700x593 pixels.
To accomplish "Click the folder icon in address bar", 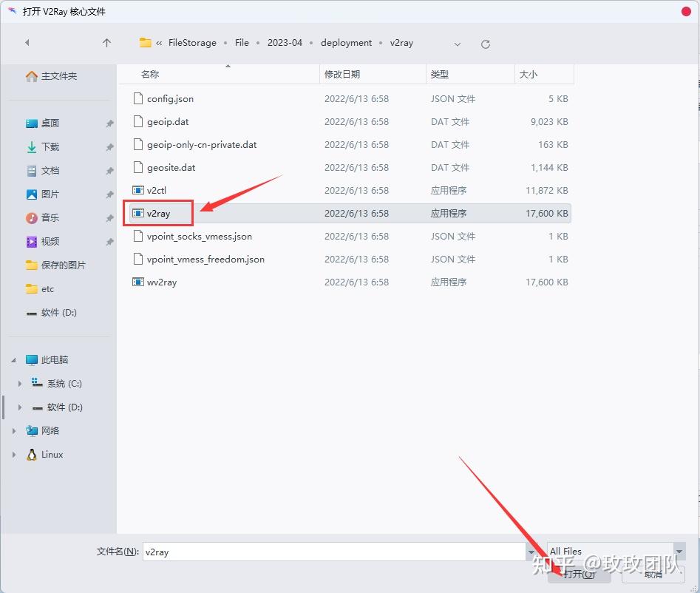I will coord(145,42).
